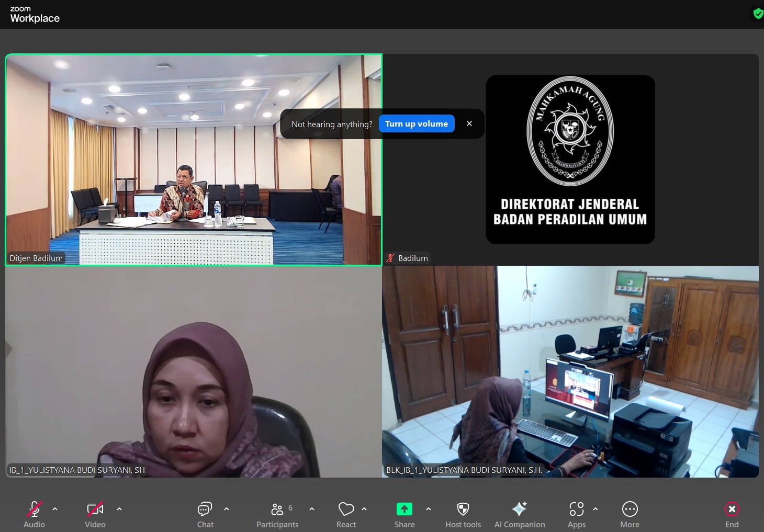
Task: Click the green Share screen icon
Action: [x=405, y=509]
